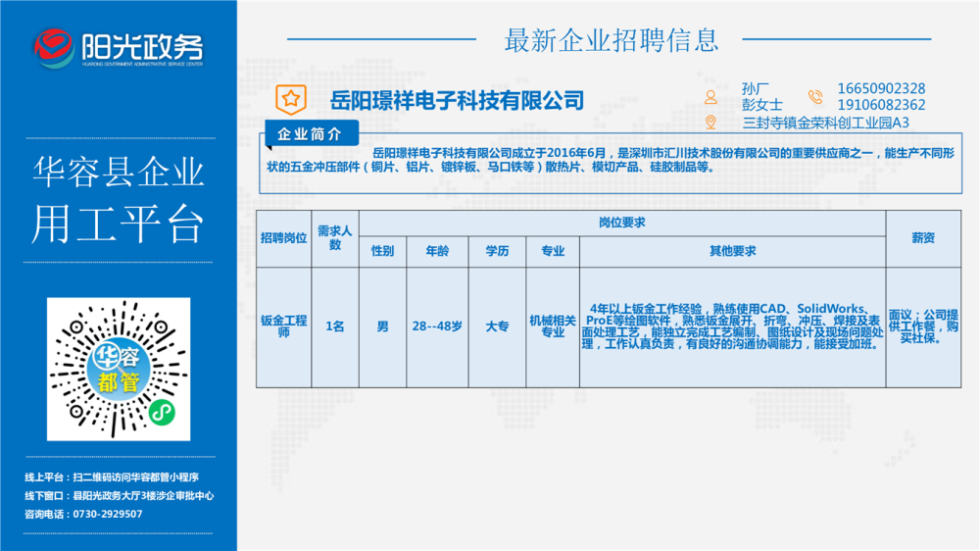Click the address 三封寺镇金荣科创工业园A3
This screenshot has height=551, width=980.
pyautogui.click(x=827, y=123)
